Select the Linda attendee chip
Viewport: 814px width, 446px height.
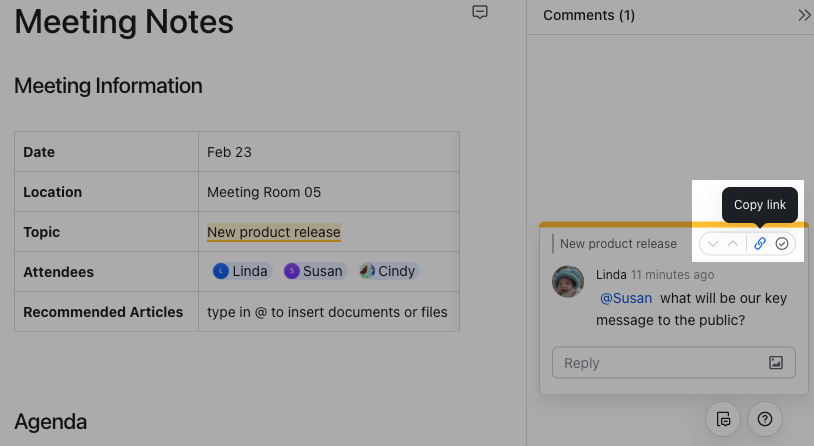[x=241, y=271]
